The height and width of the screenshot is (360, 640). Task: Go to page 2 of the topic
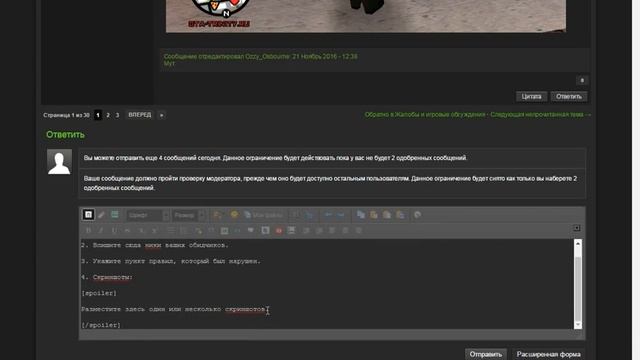(x=108, y=115)
